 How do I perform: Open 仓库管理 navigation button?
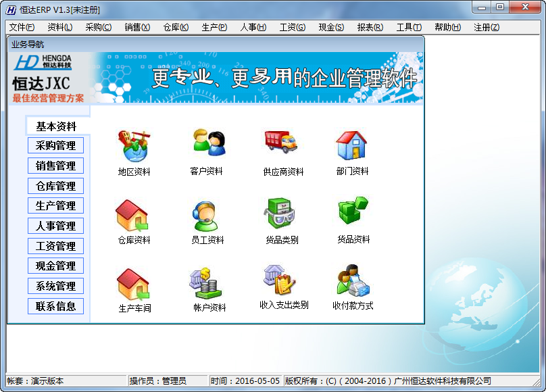(x=55, y=186)
